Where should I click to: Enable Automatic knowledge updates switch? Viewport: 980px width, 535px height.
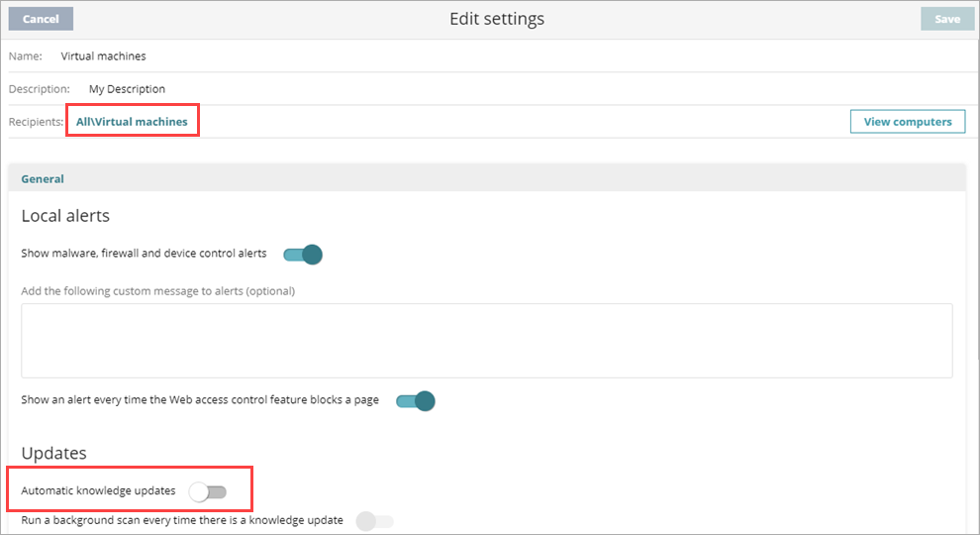(208, 491)
